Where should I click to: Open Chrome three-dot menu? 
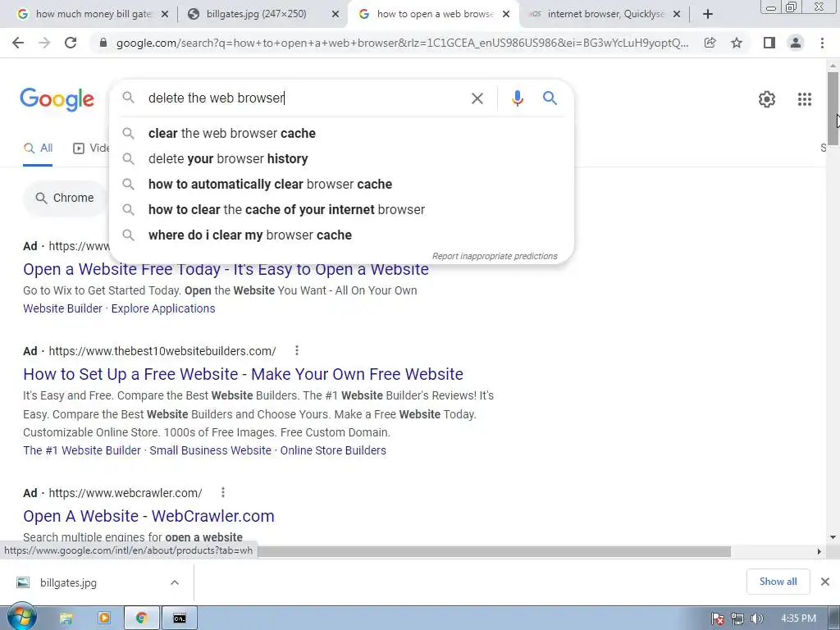(x=822, y=43)
